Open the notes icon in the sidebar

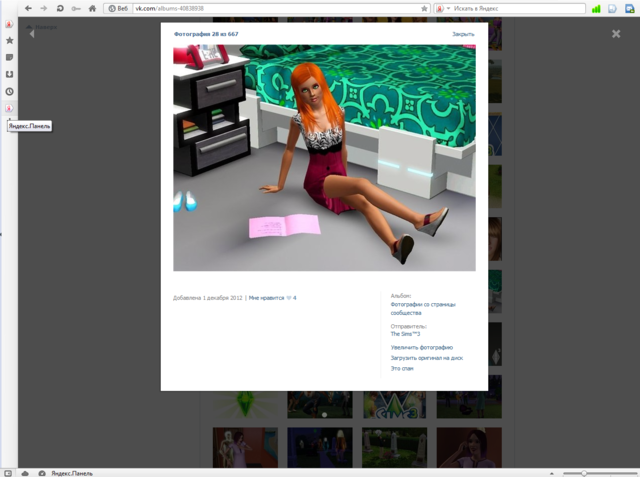coord(9,57)
